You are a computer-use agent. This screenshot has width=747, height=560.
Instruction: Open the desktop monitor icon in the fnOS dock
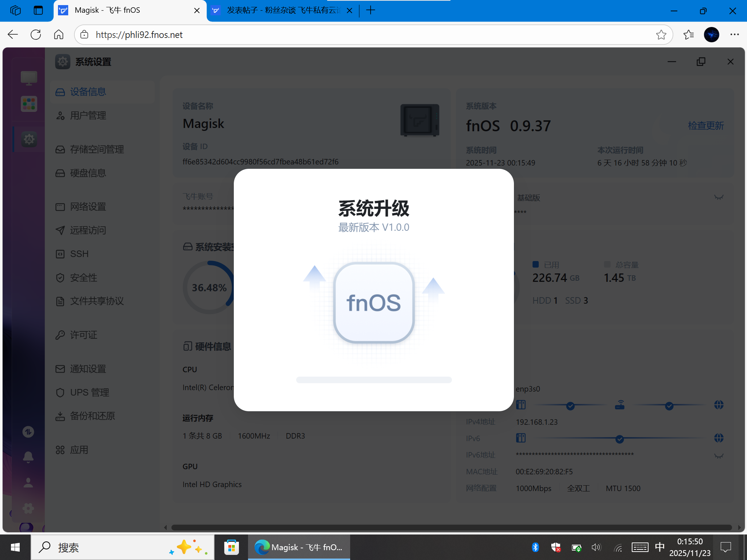point(28,78)
